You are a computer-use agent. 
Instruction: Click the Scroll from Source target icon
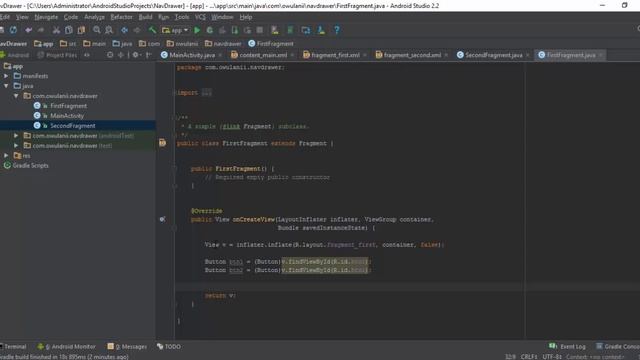[110, 55]
